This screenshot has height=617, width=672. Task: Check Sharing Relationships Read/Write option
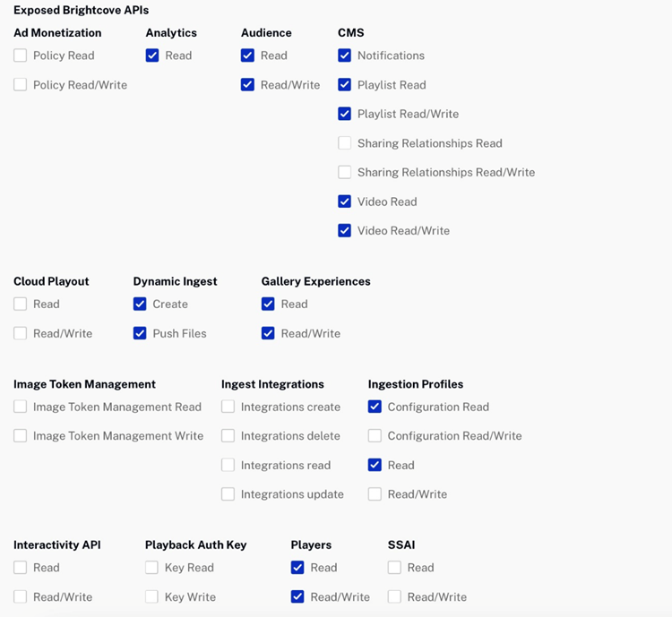point(345,172)
